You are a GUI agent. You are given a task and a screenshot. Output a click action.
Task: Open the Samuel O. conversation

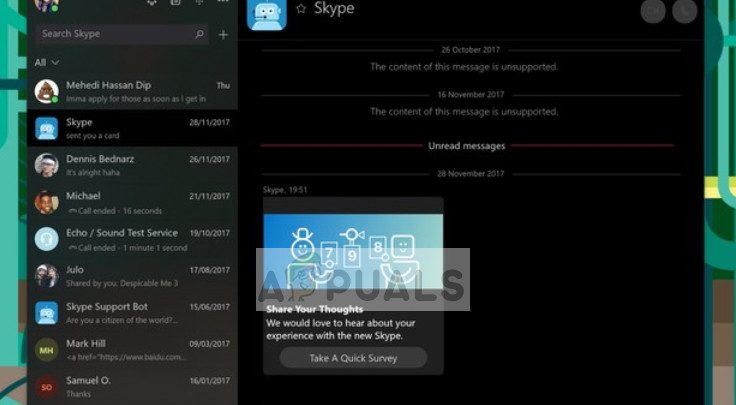point(132,387)
